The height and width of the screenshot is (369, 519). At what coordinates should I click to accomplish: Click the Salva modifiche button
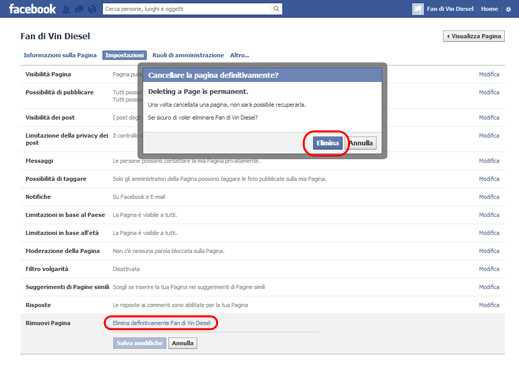(x=139, y=343)
